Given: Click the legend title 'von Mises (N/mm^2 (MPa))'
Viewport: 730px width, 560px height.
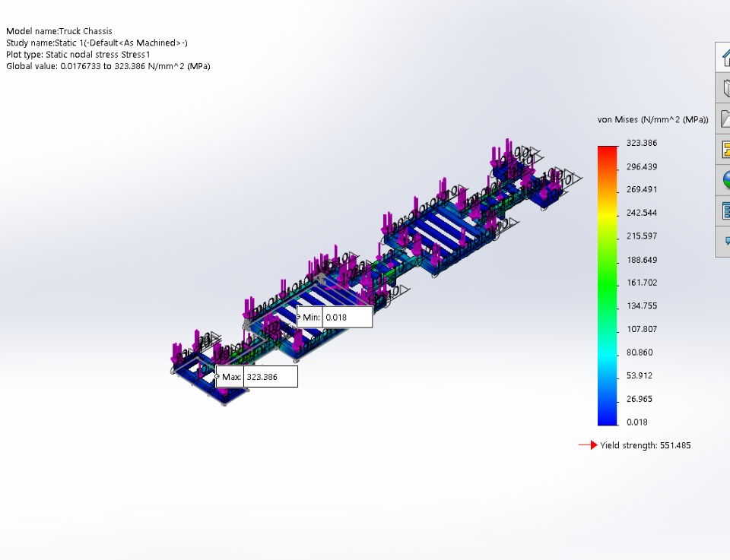Looking at the screenshot, I should pos(652,119).
